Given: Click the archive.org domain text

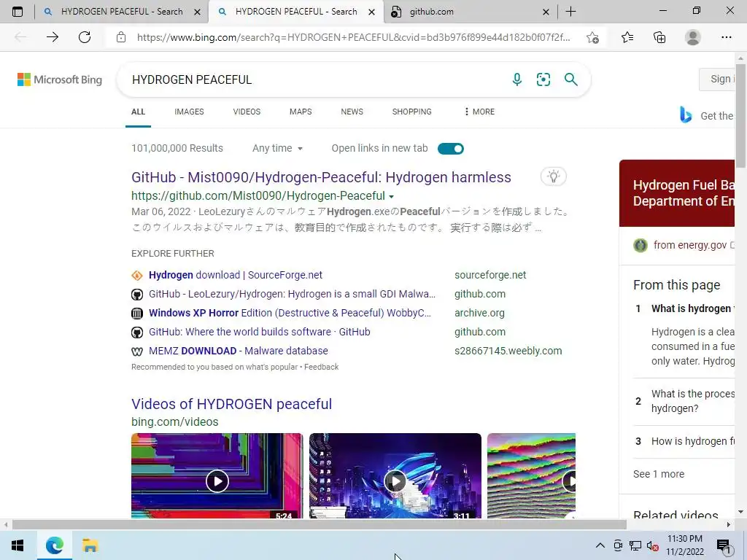Looking at the screenshot, I should 479,313.
